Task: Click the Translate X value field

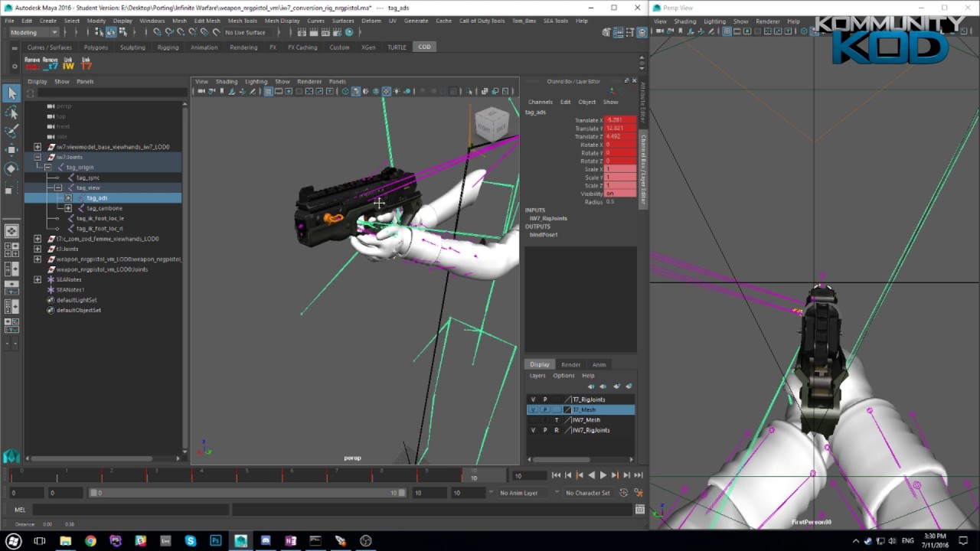Action: [x=620, y=120]
